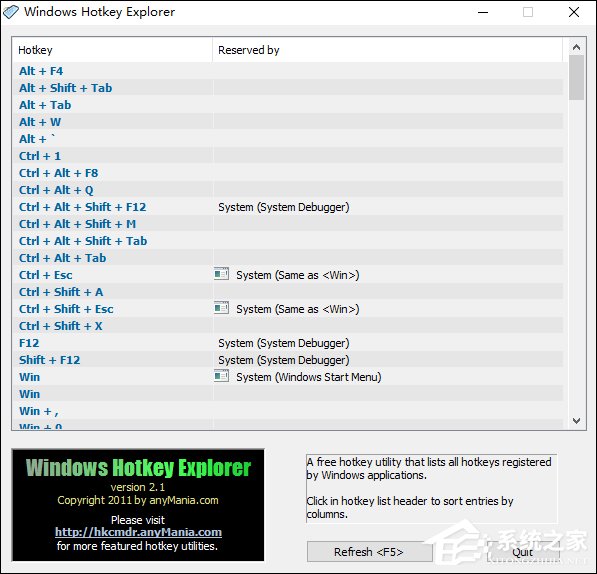Select the Ctrl + Alt + Shift + Tab row
Screen dimensions: 597x574
pyautogui.click(x=287, y=241)
